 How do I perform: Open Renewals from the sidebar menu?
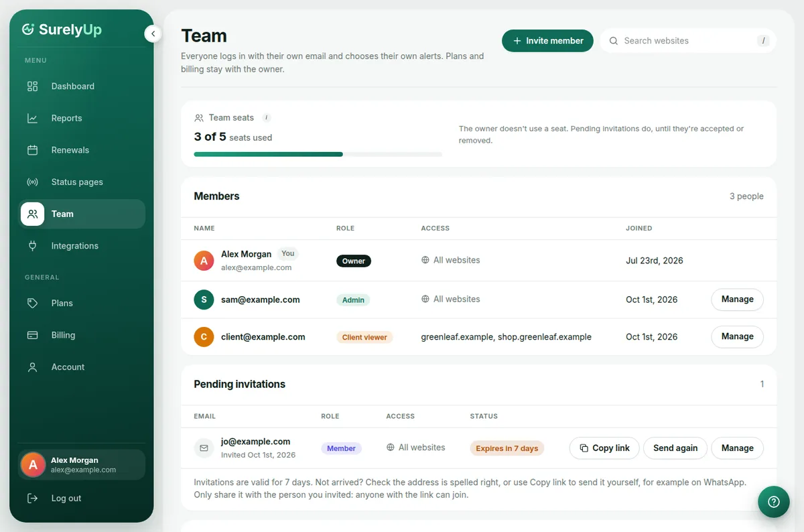[82, 150]
